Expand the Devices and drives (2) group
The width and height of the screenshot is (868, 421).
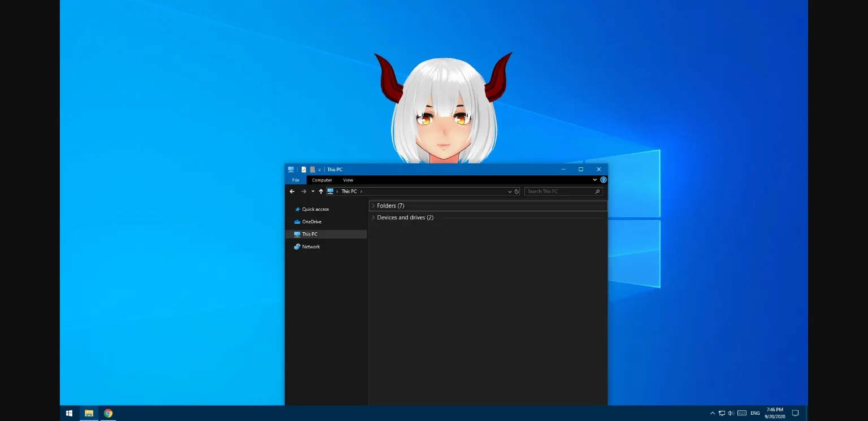(x=374, y=217)
